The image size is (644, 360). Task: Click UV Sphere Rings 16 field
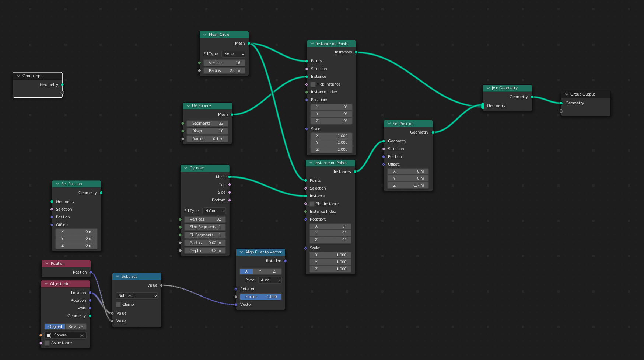[x=207, y=131]
